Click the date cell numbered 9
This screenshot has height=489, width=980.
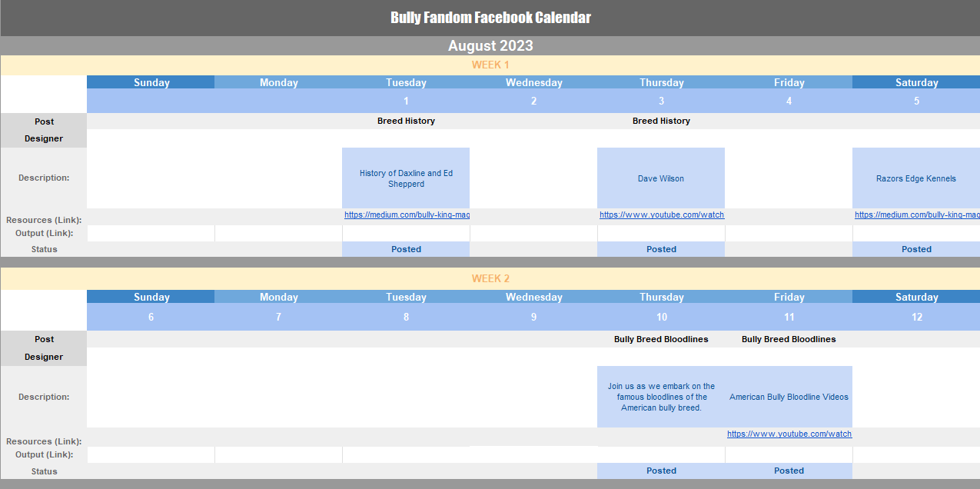(533, 317)
